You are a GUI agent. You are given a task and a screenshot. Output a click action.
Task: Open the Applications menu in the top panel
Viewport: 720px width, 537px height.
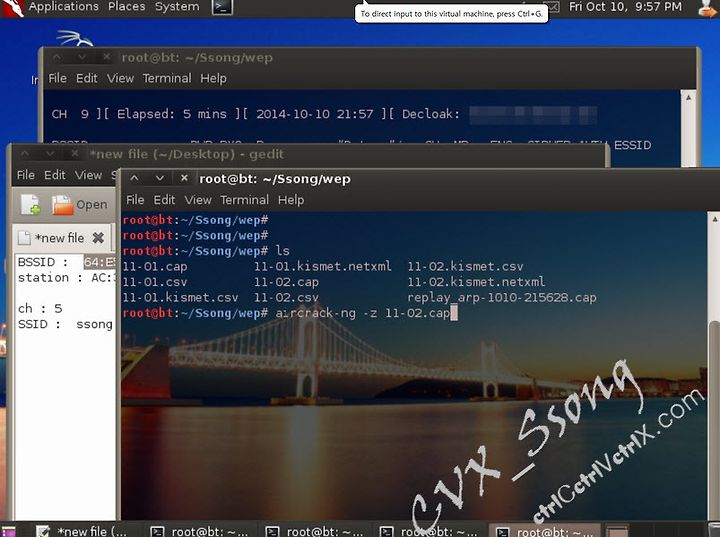[63, 6]
